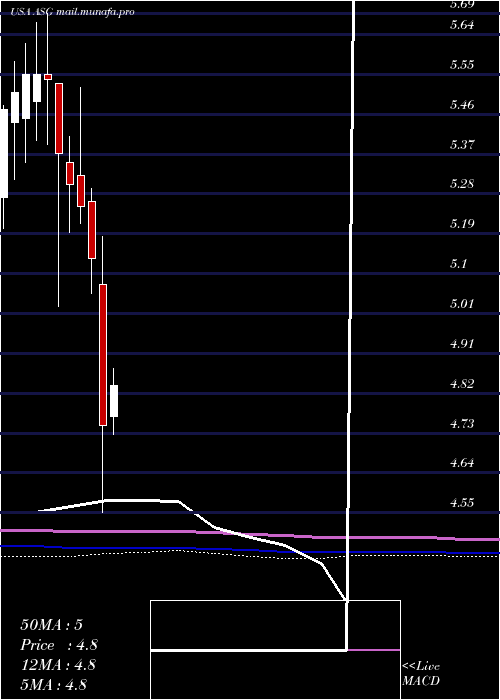Screen dimensions: 500x700
Task: Click the 5.64 price axis label
Action: [462, 25]
